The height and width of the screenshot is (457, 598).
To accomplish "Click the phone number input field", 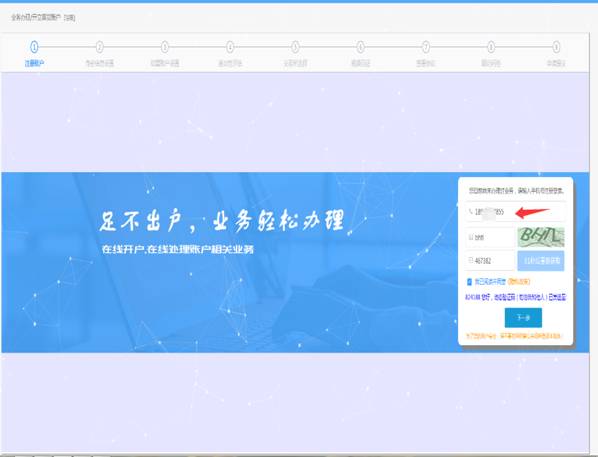I will click(515, 212).
